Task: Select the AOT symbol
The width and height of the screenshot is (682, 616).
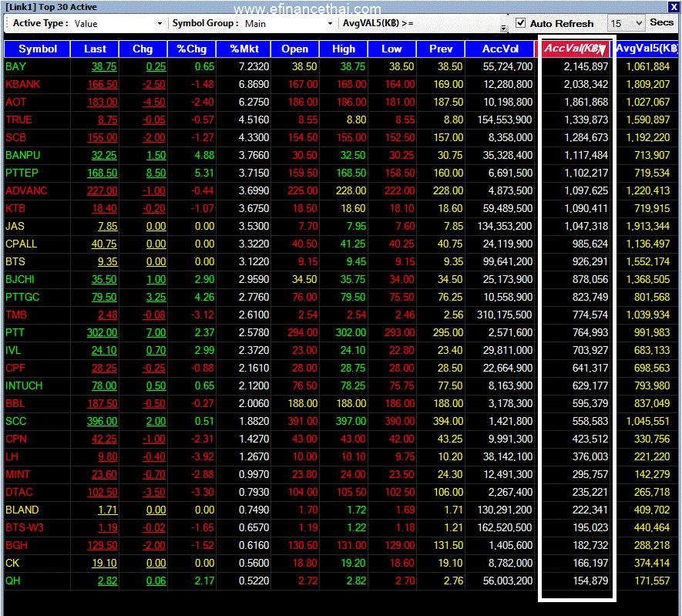Action: coord(15,103)
